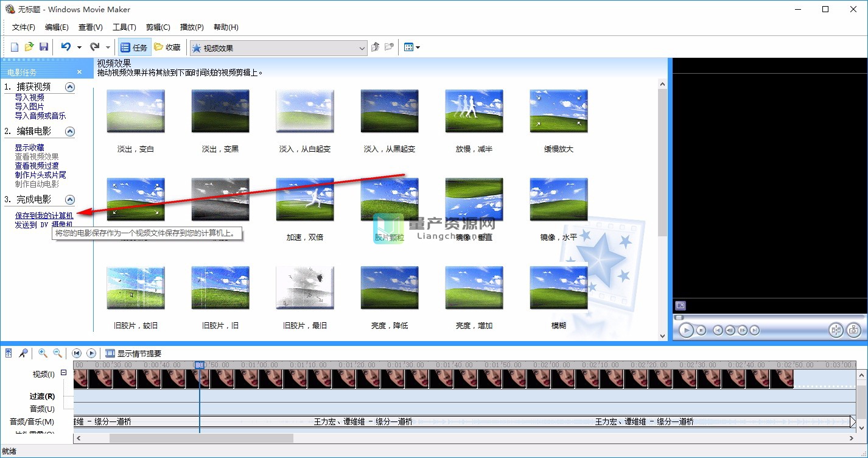Open project via folder toolbar icon
This screenshot has width=868, height=458.
tap(29, 47)
